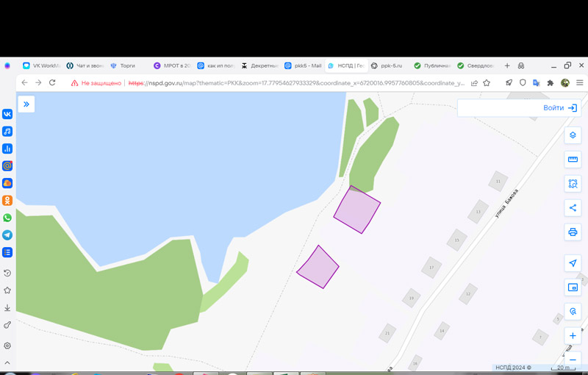This screenshot has width=588, height=375.
Task: Open WhatsApp in the browser sidebar
Action: click(7, 218)
